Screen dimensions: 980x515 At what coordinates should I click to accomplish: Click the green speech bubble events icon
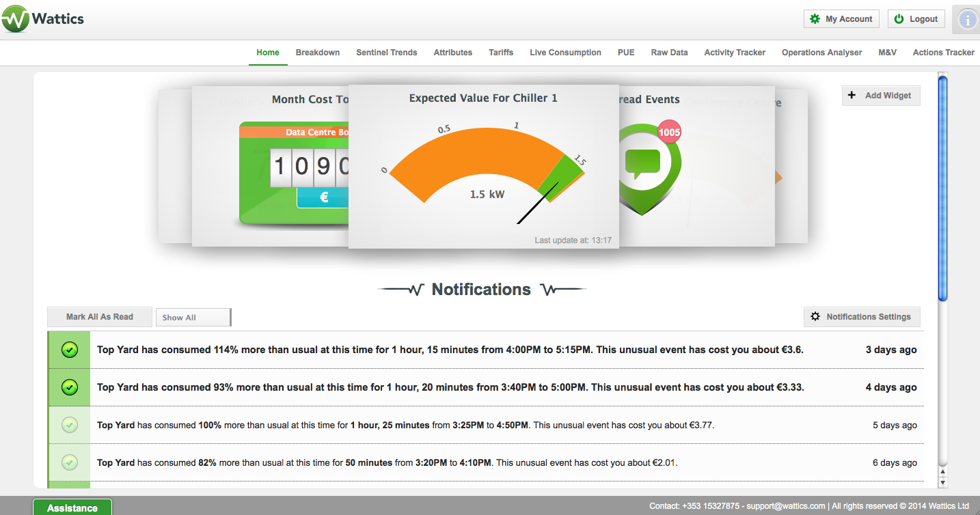642,162
